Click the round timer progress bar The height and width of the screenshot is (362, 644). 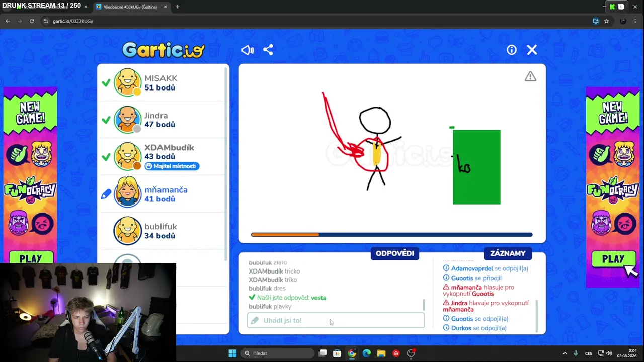[391, 235]
